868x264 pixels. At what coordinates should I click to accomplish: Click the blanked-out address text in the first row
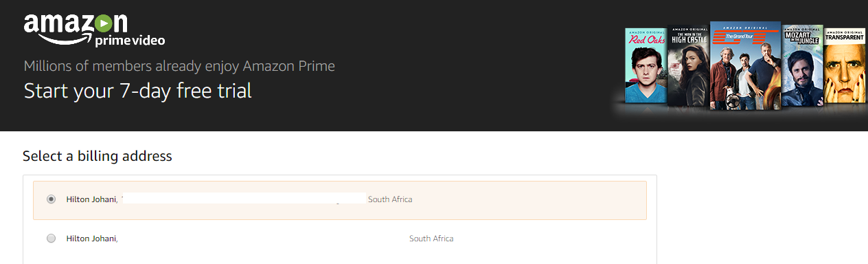[x=244, y=199]
